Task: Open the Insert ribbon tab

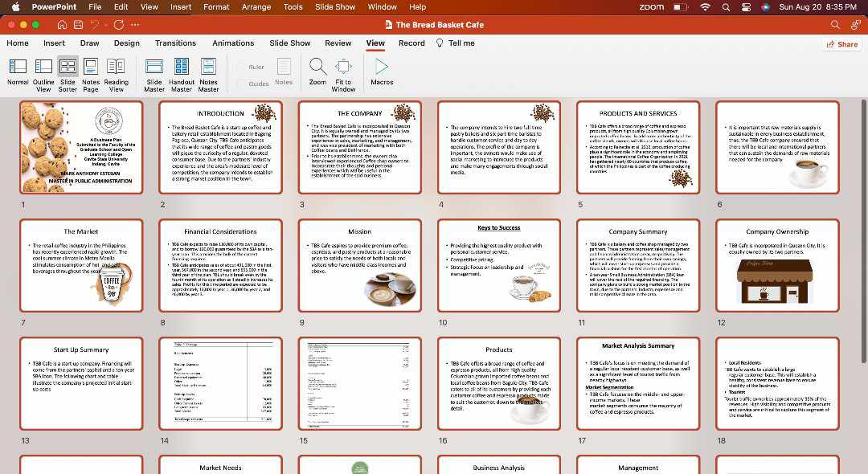Action: coord(55,43)
